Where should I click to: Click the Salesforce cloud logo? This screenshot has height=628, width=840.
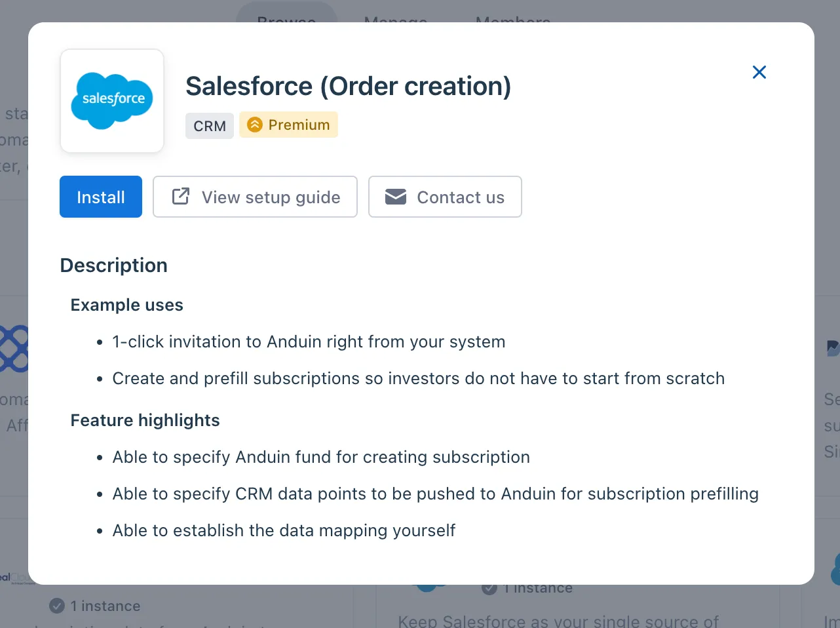click(112, 100)
